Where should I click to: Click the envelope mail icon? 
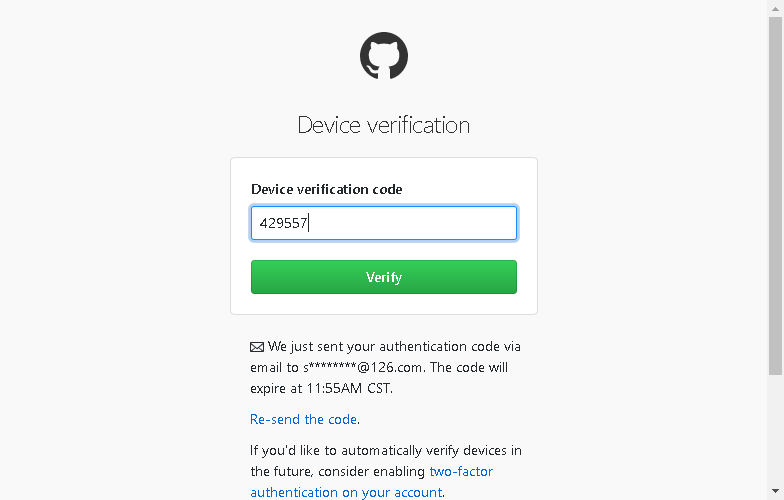[257, 347]
